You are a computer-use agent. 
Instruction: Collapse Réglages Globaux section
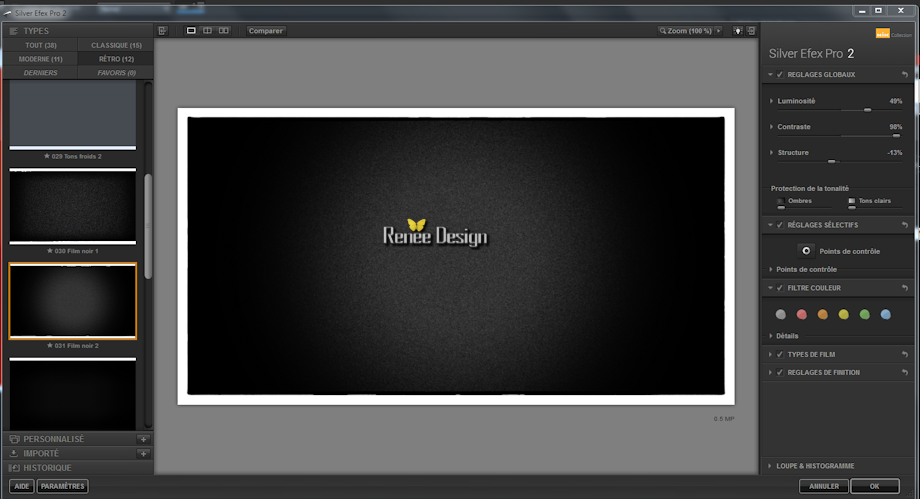[x=770, y=75]
